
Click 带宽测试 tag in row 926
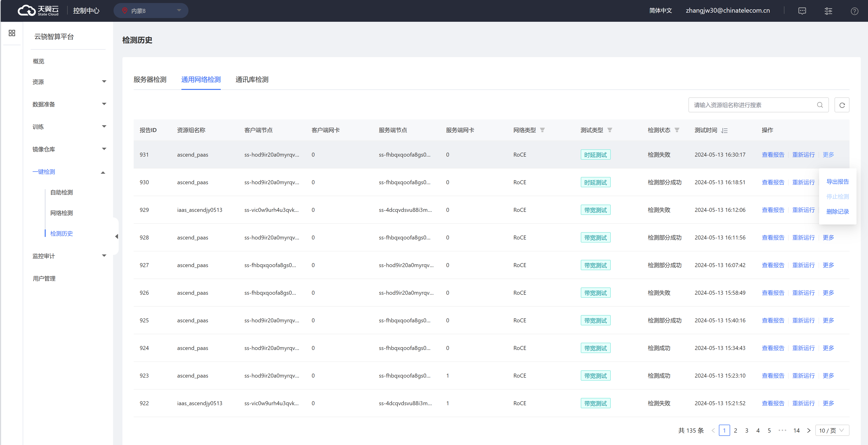(x=595, y=293)
